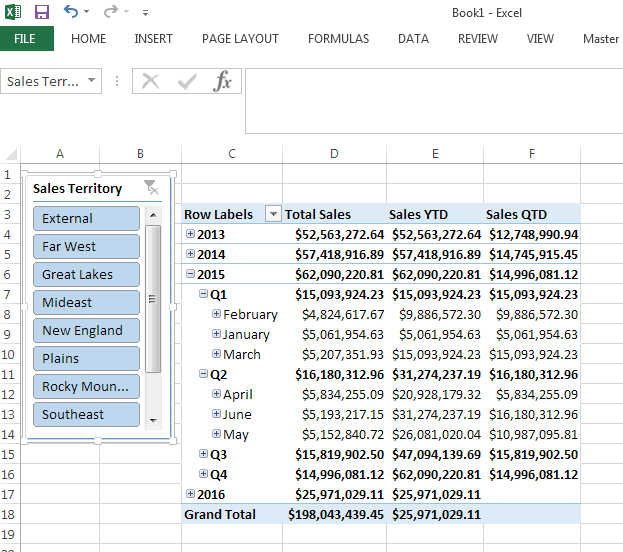623x552 pixels.
Task: Click the Save icon in quick access toolbar
Action: [x=42, y=12]
